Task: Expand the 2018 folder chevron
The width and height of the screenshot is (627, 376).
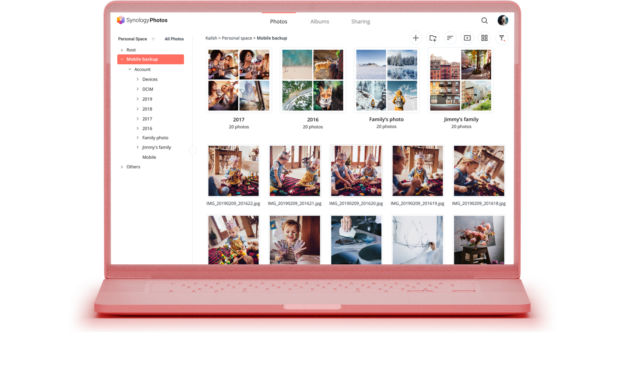Action: (x=138, y=109)
